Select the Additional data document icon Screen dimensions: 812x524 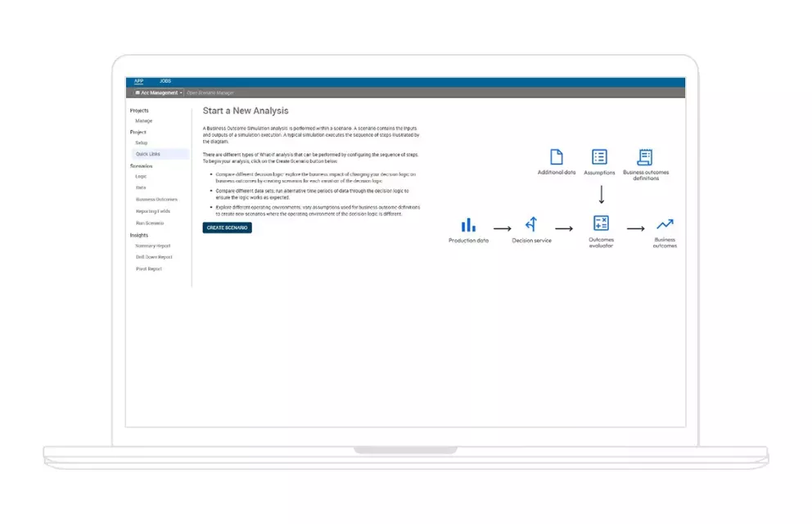click(x=556, y=157)
